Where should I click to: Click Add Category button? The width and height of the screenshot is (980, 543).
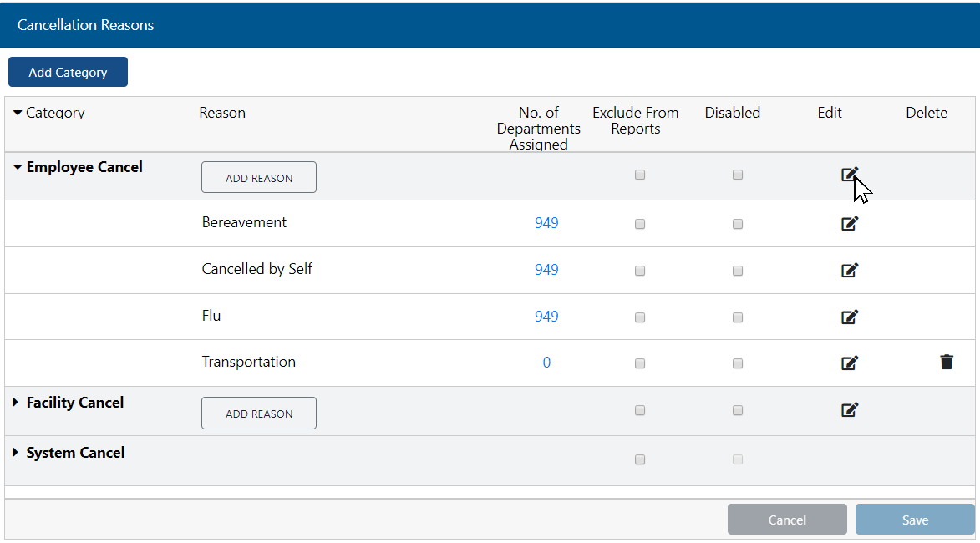pos(68,72)
